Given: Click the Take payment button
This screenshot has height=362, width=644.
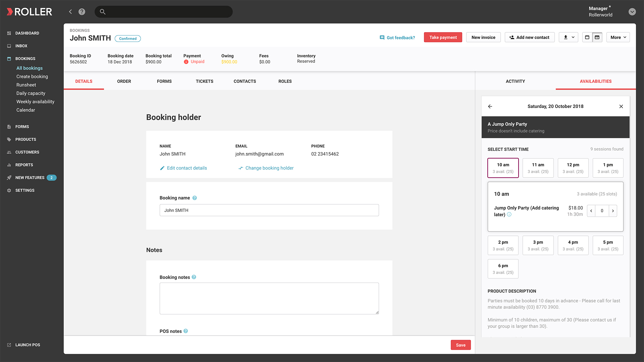Looking at the screenshot, I should pyautogui.click(x=443, y=37).
